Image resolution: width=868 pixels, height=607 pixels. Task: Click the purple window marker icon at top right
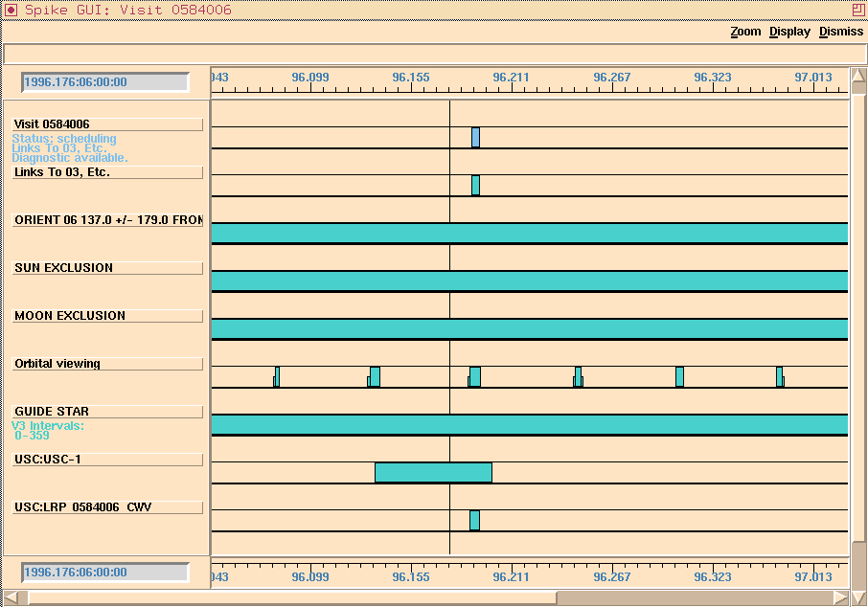[x=859, y=9]
